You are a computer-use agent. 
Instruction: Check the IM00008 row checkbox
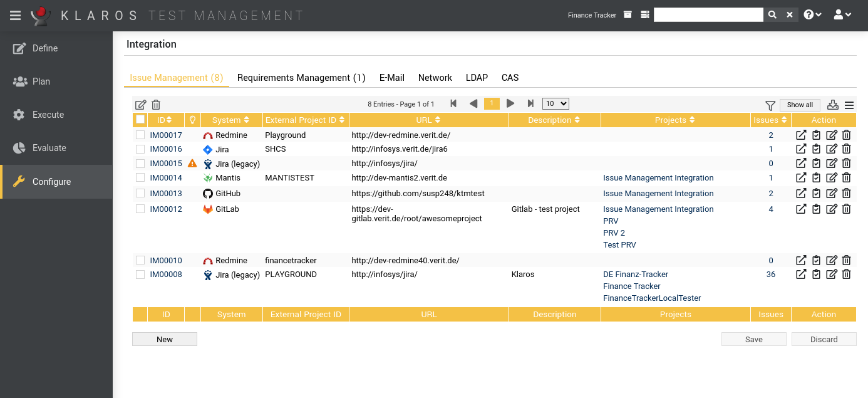pyautogui.click(x=140, y=274)
